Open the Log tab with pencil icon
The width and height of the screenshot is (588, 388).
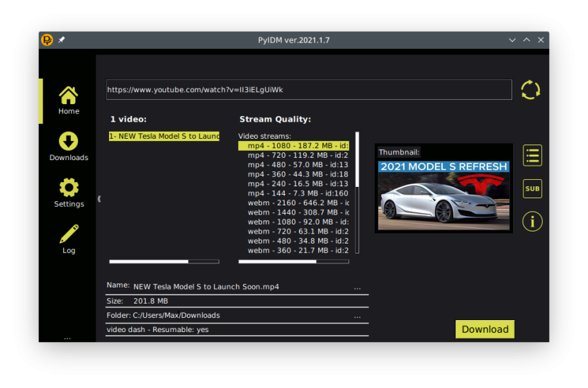tap(69, 239)
